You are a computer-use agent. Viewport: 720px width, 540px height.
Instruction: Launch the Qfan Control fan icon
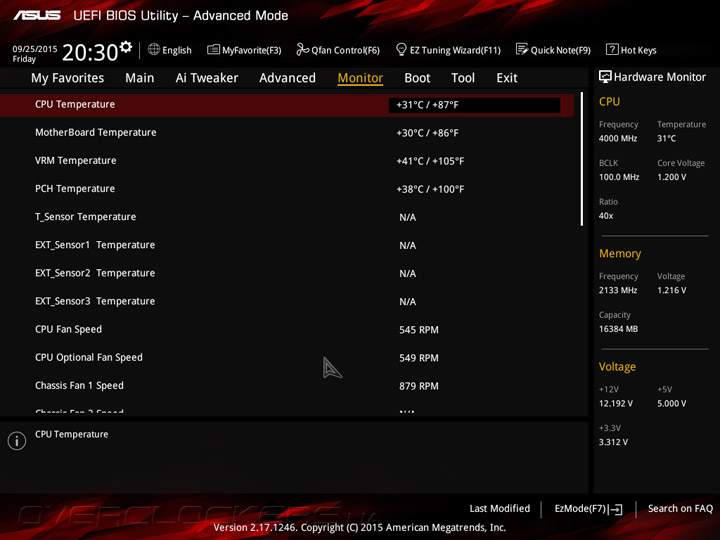tap(302, 49)
